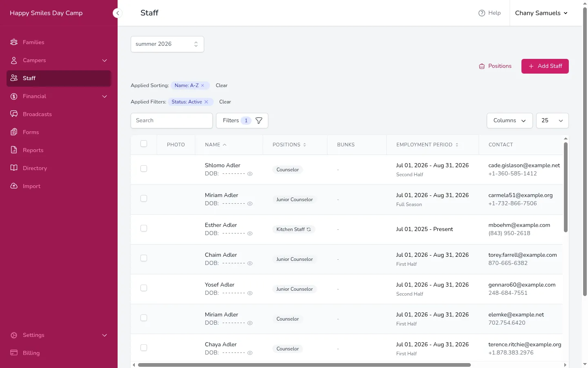The image size is (588, 368).
Task: Click the Billing card icon
Action: coord(14,353)
